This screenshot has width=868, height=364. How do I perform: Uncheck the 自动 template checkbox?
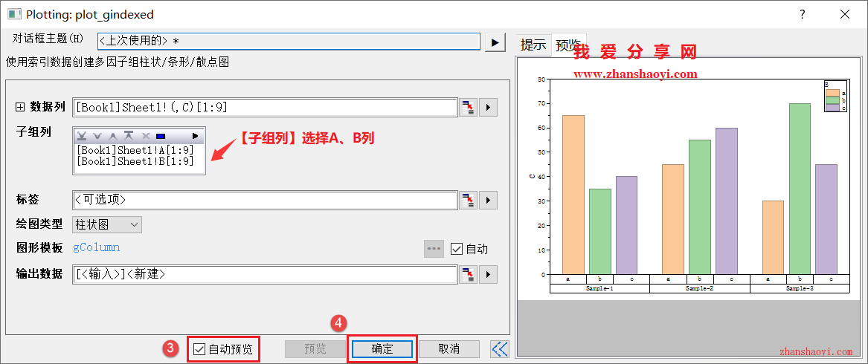[x=457, y=249]
